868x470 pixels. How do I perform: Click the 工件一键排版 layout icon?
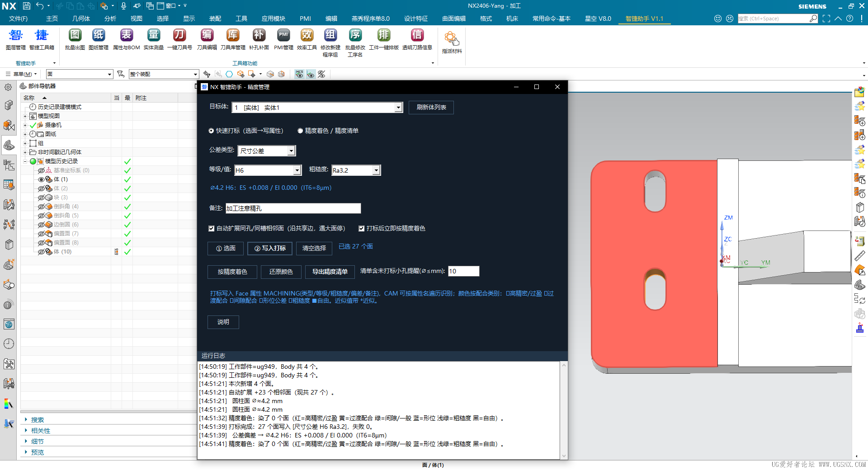point(384,39)
